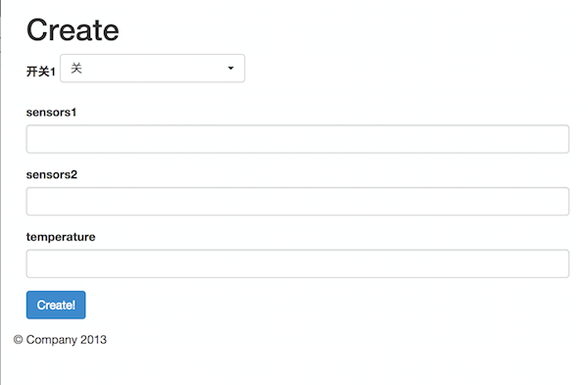Click the large Create page heading
This screenshot has height=385, width=588.
coord(73,30)
